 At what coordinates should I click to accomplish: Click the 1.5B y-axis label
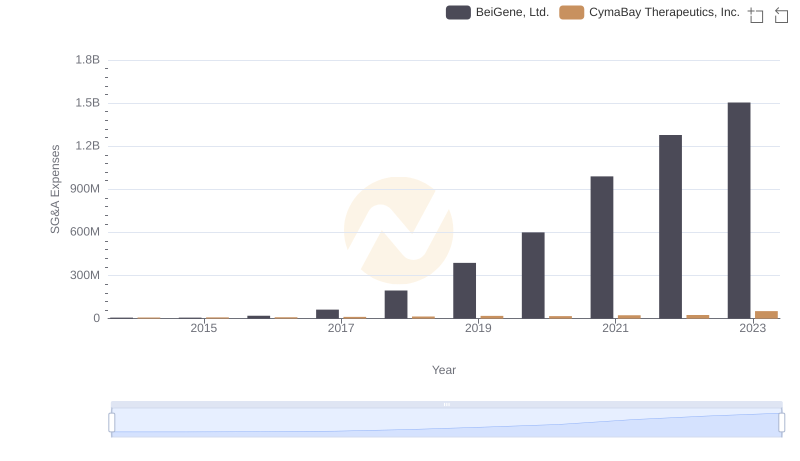pyautogui.click(x=88, y=103)
